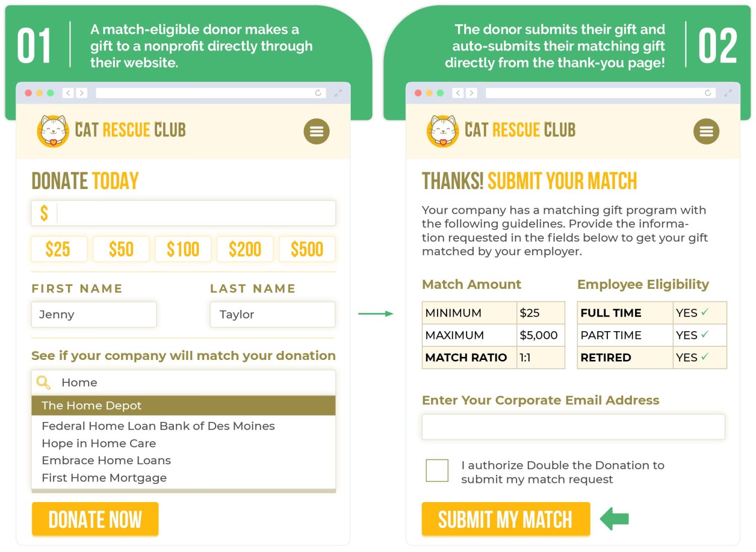
Task: Open the hamburger menu on the donation page
Action: point(317,131)
